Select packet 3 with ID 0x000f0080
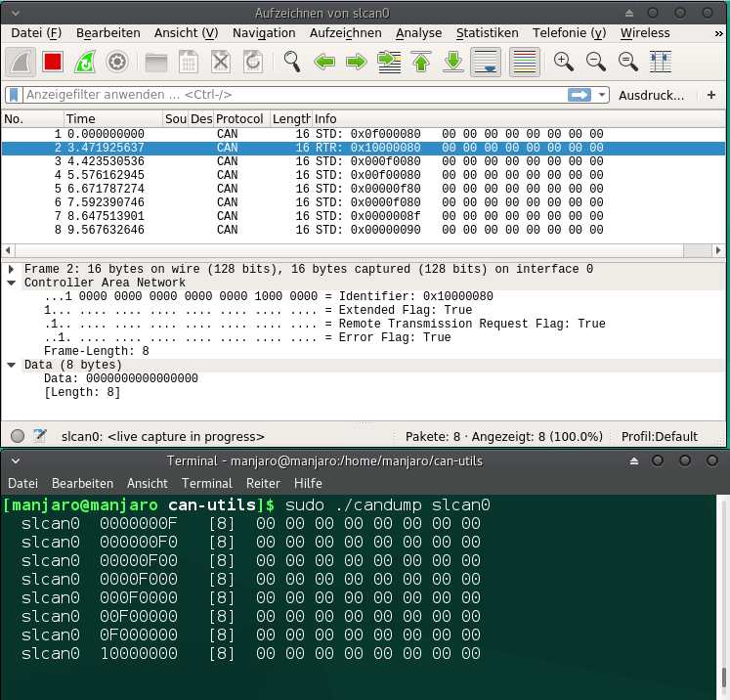This screenshot has width=730, height=700. coord(364,161)
